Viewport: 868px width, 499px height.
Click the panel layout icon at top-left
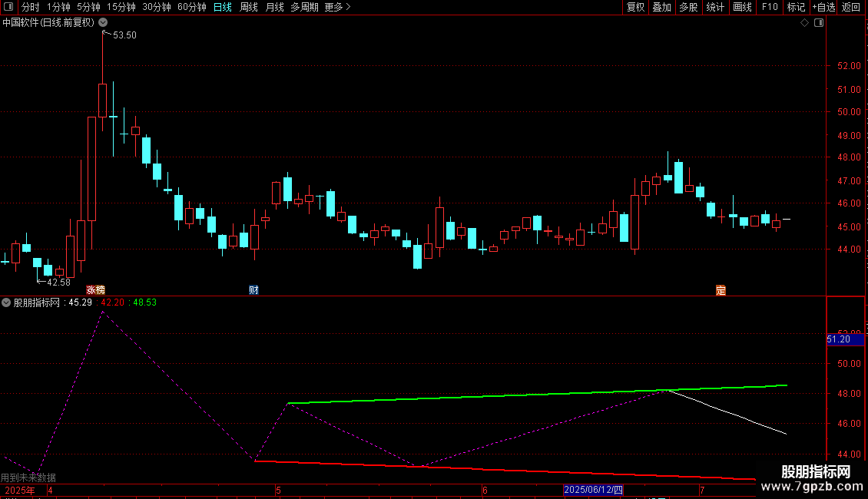point(8,7)
